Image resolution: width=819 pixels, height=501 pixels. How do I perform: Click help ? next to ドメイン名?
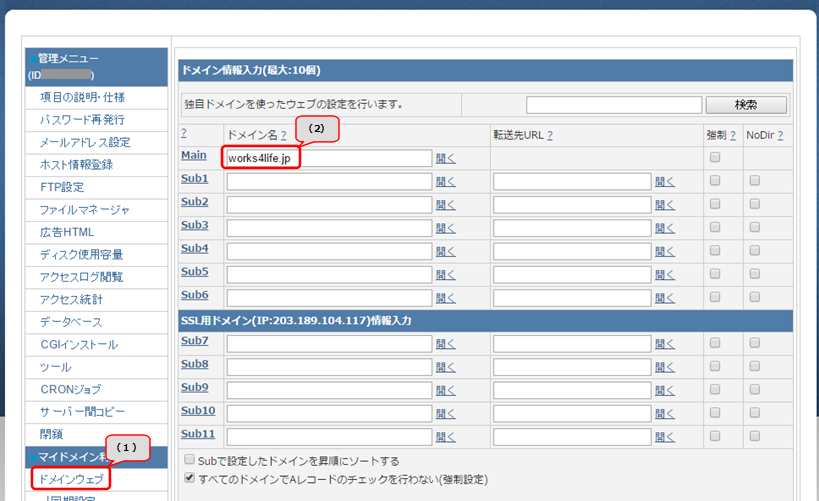[x=284, y=135]
